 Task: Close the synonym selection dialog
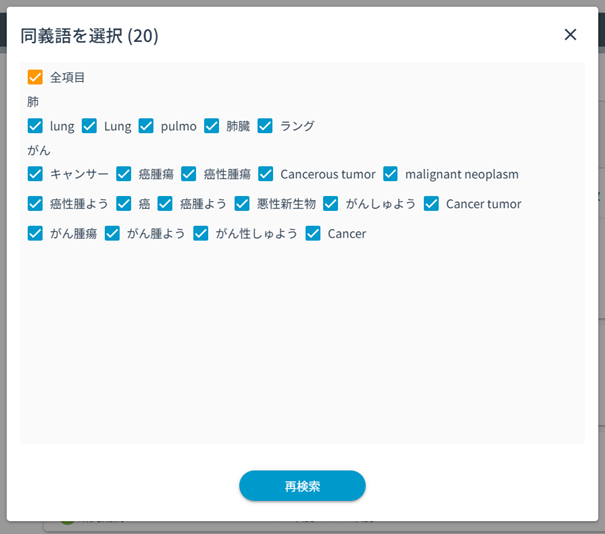click(570, 35)
